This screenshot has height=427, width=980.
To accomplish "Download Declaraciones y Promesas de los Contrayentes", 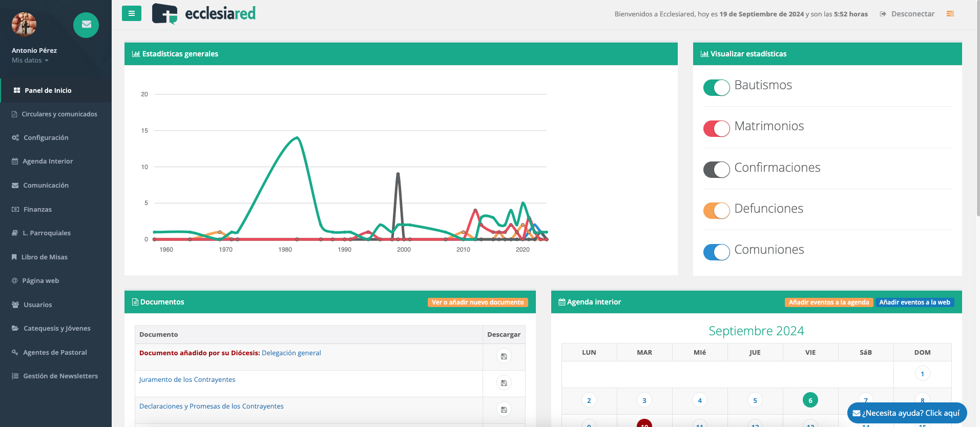I will [x=504, y=410].
